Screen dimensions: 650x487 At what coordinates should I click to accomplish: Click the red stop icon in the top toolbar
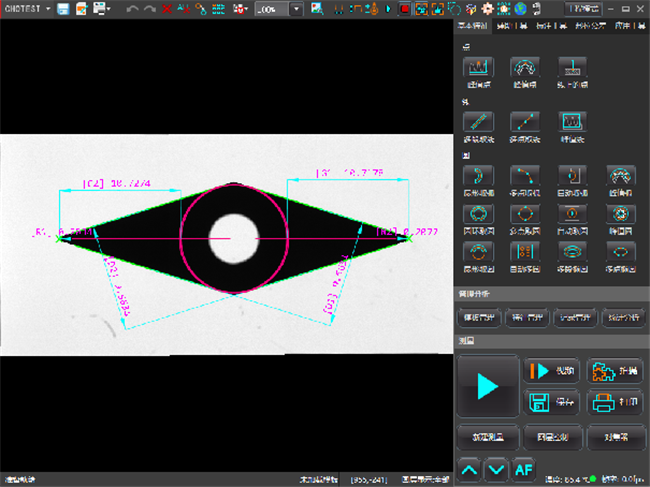(x=404, y=9)
